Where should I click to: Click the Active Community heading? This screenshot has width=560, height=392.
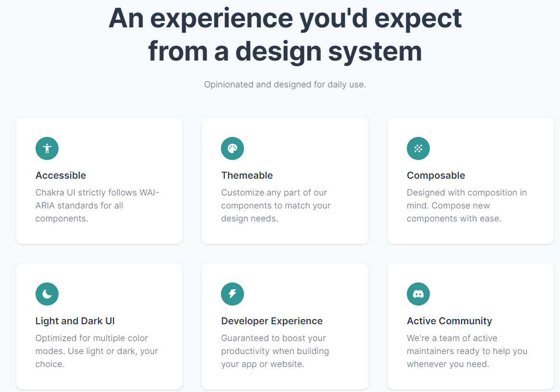click(x=449, y=321)
